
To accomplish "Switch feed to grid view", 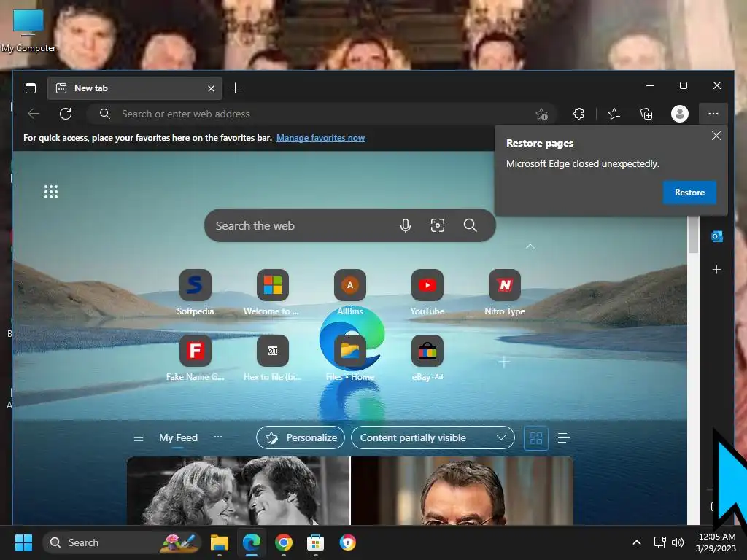I will click(536, 438).
